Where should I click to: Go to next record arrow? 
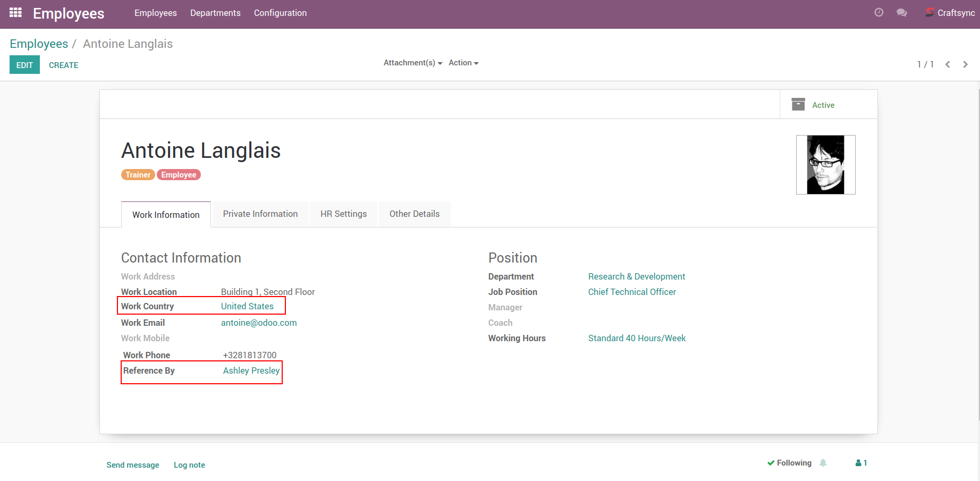965,64
